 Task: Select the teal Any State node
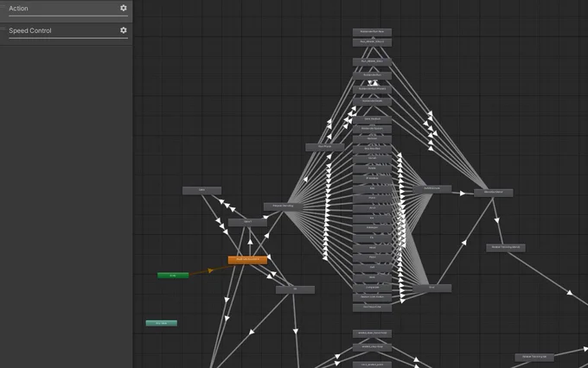pyautogui.click(x=161, y=323)
